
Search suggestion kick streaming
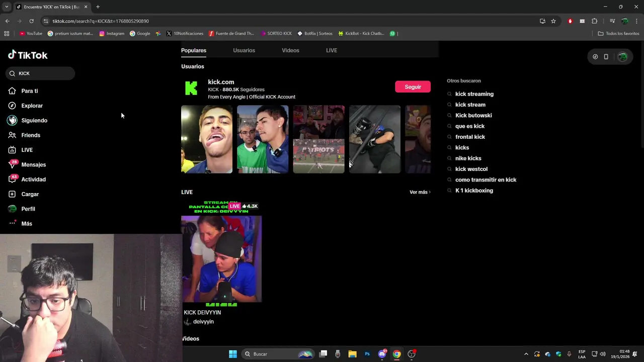474,94
